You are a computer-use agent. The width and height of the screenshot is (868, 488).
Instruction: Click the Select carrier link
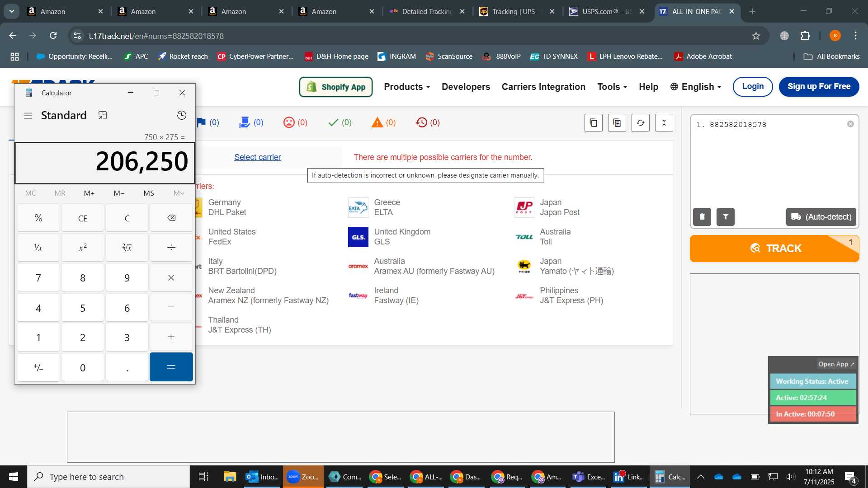(257, 157)
